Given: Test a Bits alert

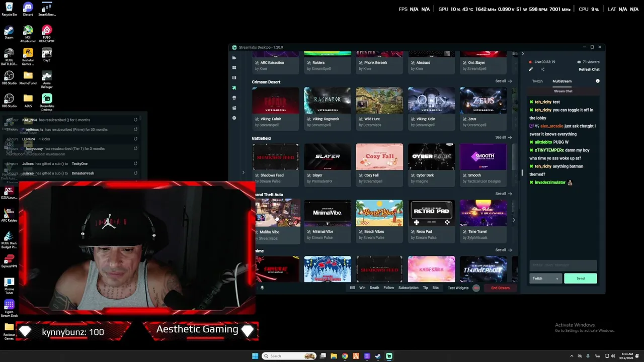Looking at the screenshot, I should (436, 288).
